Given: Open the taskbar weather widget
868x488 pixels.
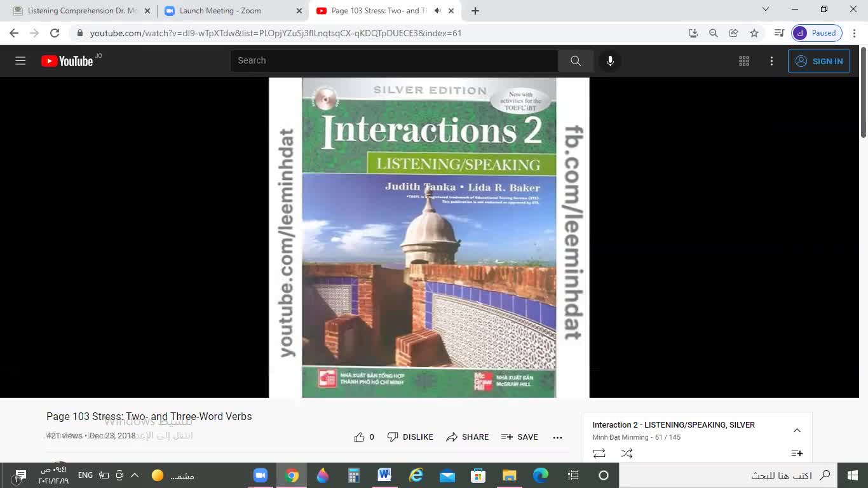Looking at the screenshot, I should [172, 475].
